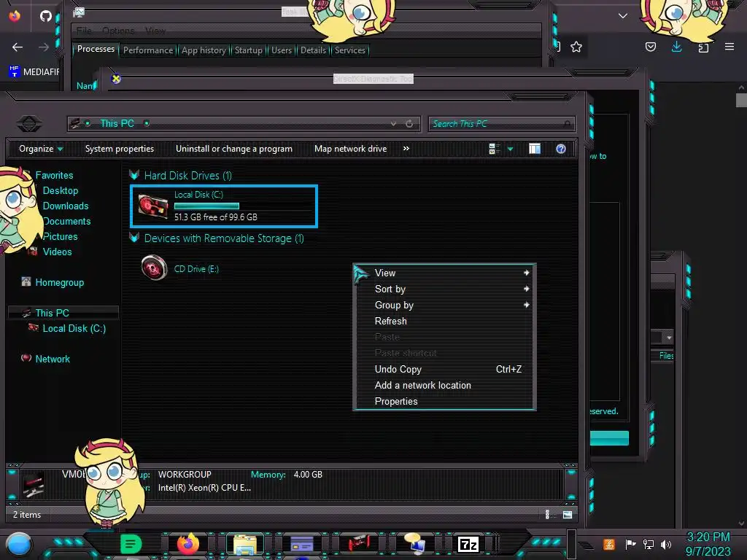The image size is (747, 560).
Task: Click Firefox back arrow button
Action: tap(18, 47)
